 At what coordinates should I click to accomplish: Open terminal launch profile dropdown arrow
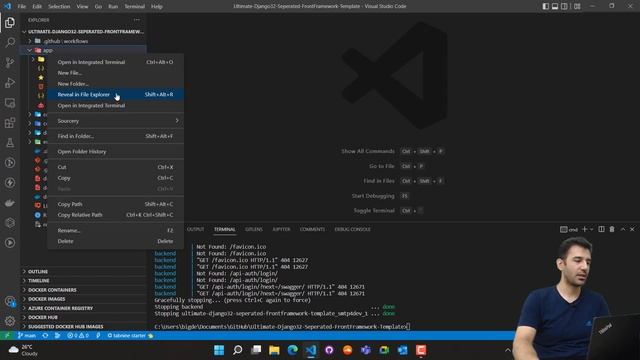pos(591,229)
